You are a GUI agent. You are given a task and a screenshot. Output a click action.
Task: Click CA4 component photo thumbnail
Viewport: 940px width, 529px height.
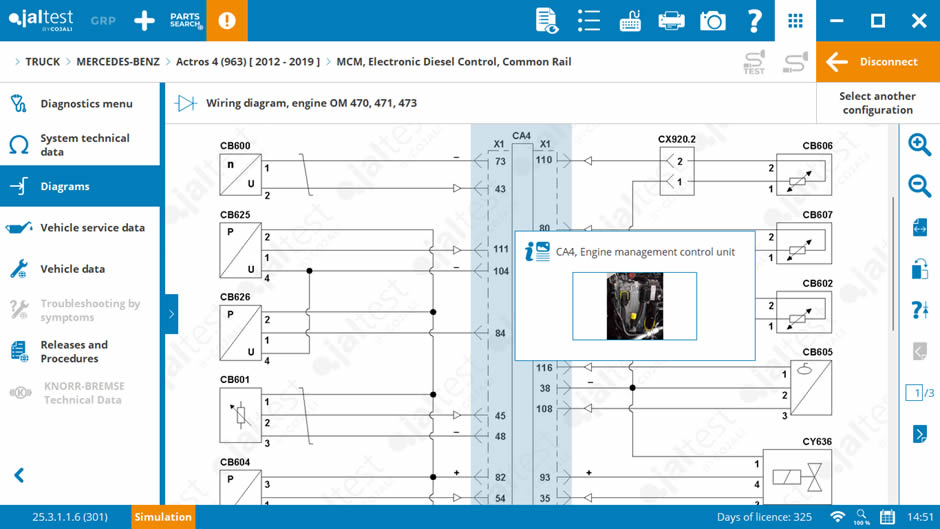pos(634,306)
